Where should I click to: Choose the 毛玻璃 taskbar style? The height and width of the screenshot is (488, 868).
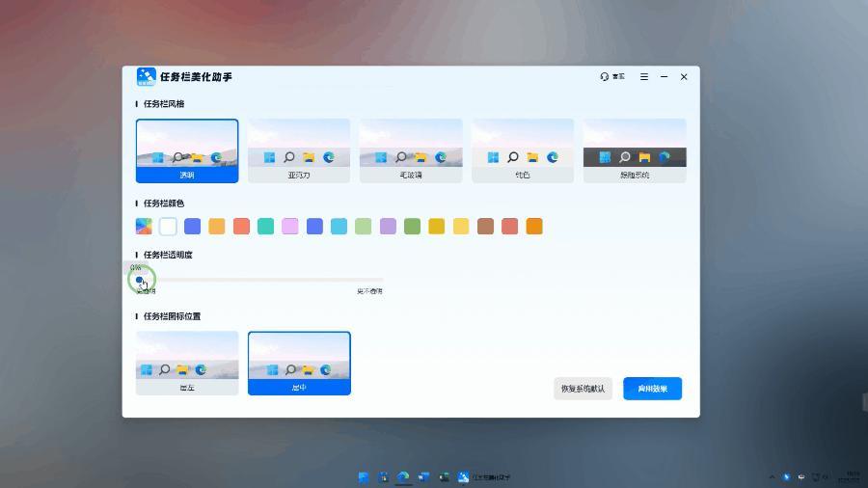pyautogui.click(x=411, y=150)
